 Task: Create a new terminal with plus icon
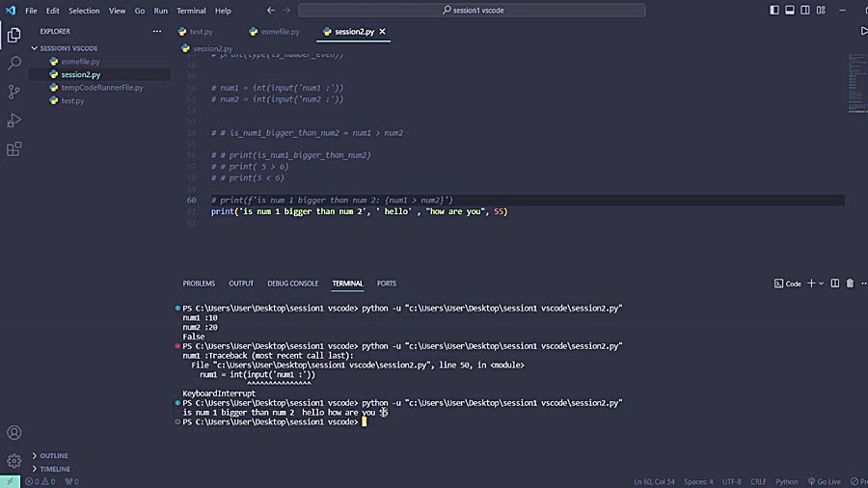[811, 284]
